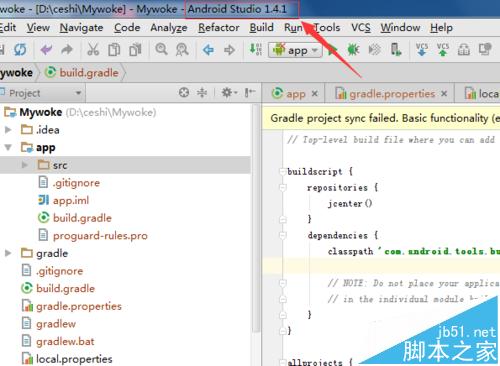Select the gradlew.bat file

[x=58, y=341]
